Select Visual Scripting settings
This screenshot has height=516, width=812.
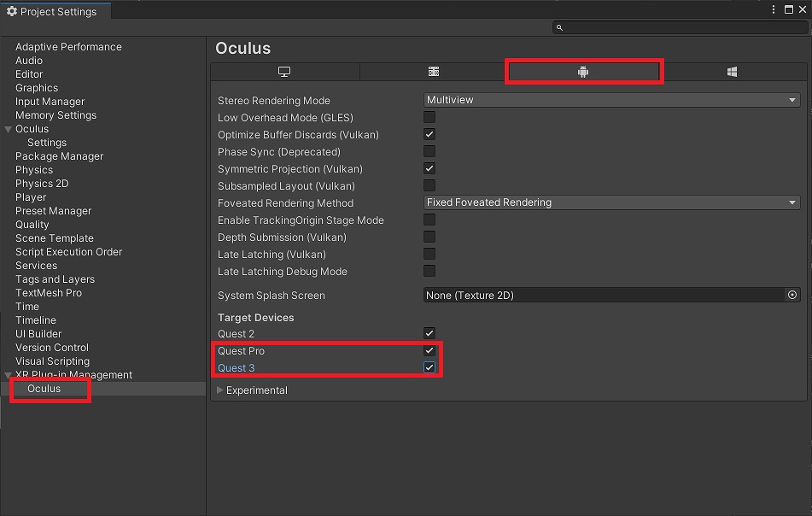pos(52,361)
